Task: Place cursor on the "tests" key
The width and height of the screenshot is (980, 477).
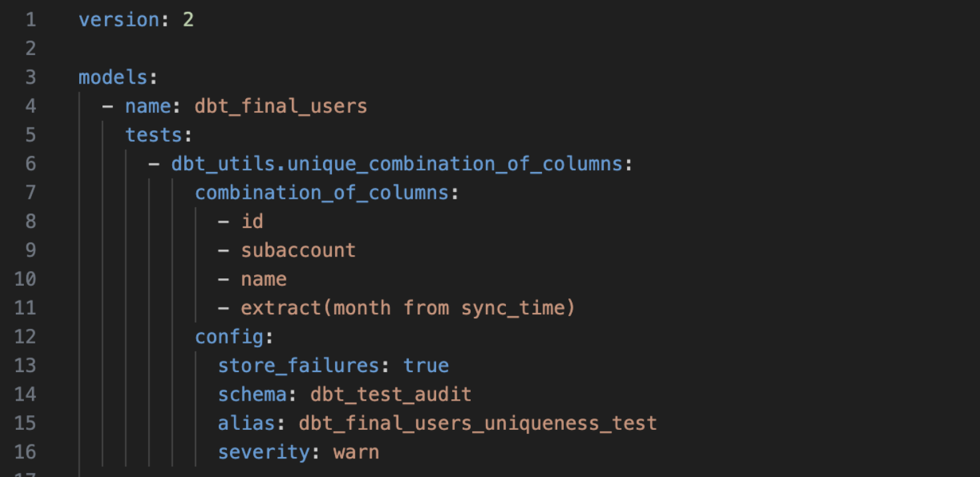Action: pos(154,135)
